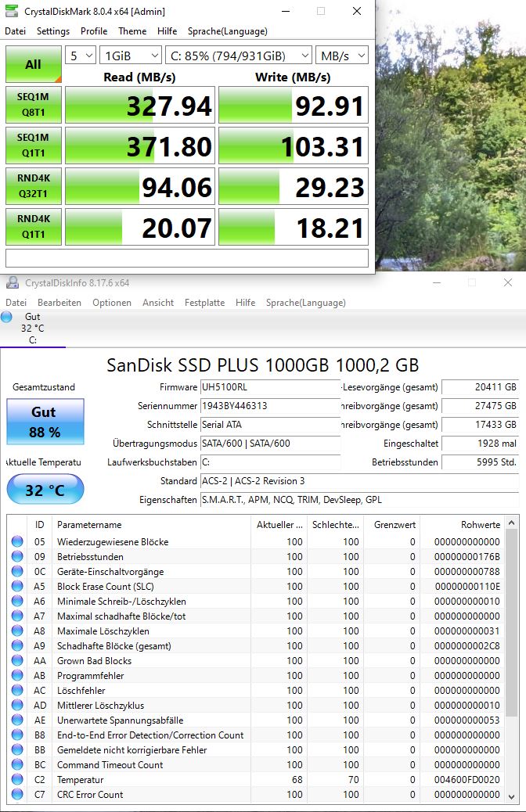This screenshot has width=526, height=812.
Task: Open Settings menu in CrystalDiskMark
Action: pos(53,31)
